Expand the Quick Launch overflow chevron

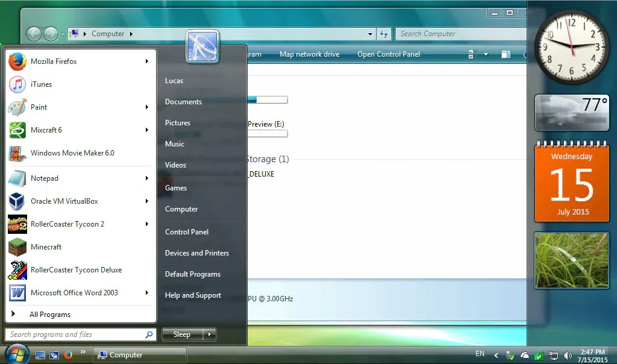point(83,352)
